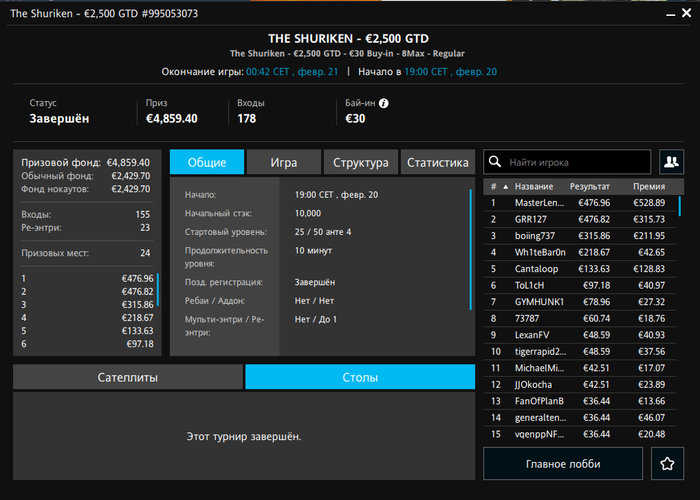This screenshot has width=700, height=500.
Task: Click Фонд нокаутов value €2,429.70
Action: click(x=131, y=189)
